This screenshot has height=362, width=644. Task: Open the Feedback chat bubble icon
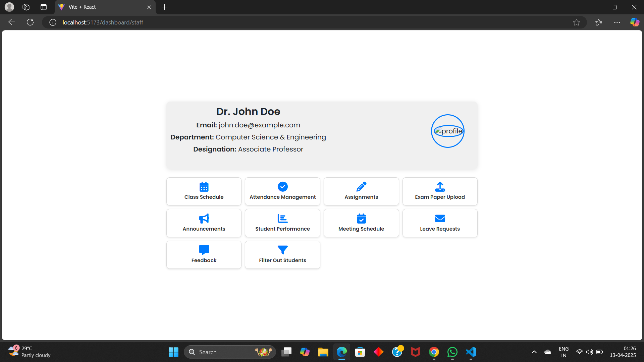204,250
